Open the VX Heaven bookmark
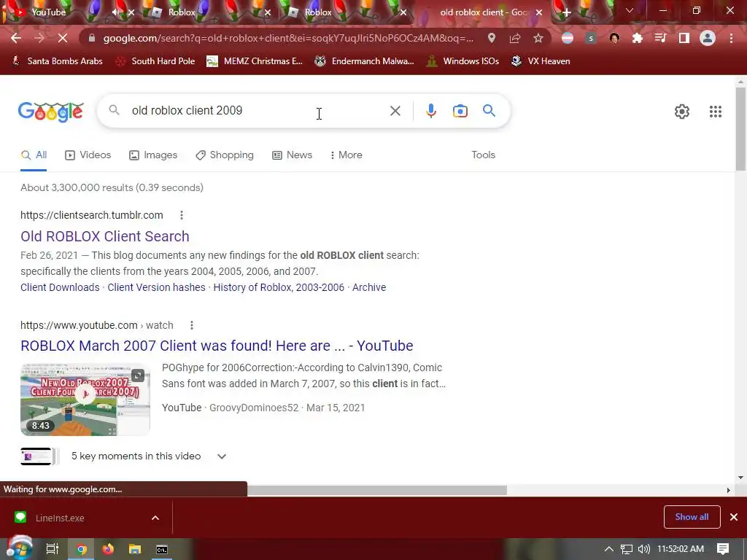Image resolution: width=747 pixels, height=560 pixels. (541, 61)
